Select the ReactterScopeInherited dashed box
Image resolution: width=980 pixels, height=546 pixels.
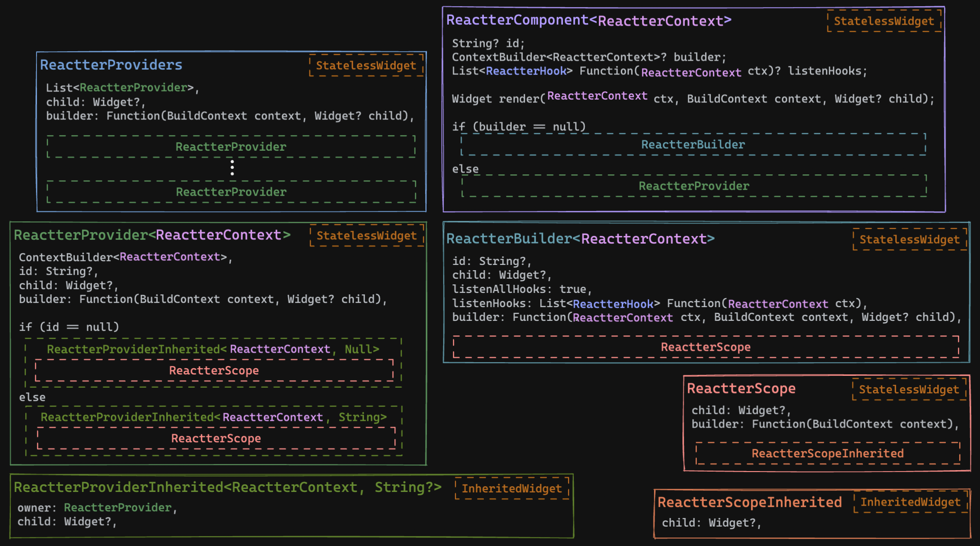tap(827, 454)
